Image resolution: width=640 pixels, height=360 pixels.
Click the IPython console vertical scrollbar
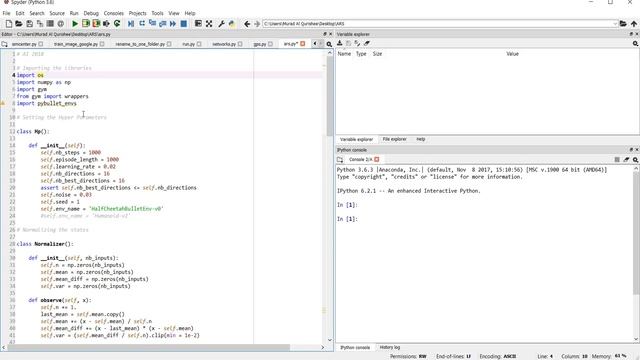(636, 233)
